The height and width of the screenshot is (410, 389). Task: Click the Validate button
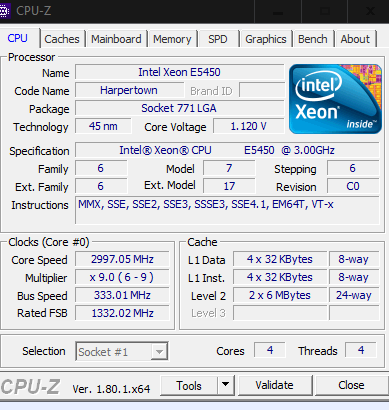click(275, 385)
